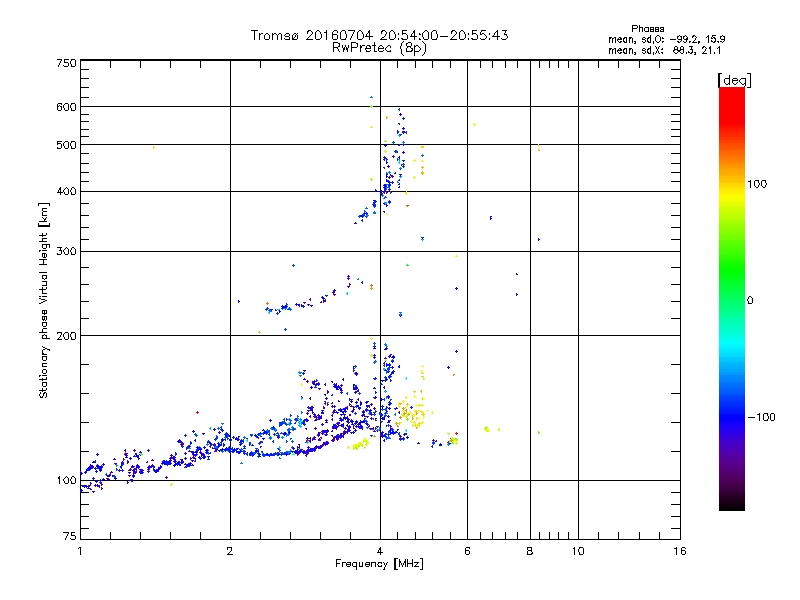The width and height of the screenshot is (800, 600).
Task: Select the 'RwPretec (8p)' subtitle text
Action: click(379, 48)
